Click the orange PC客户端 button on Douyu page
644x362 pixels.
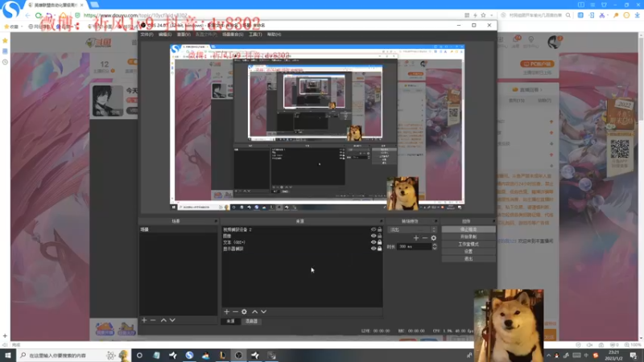(537, 64)
